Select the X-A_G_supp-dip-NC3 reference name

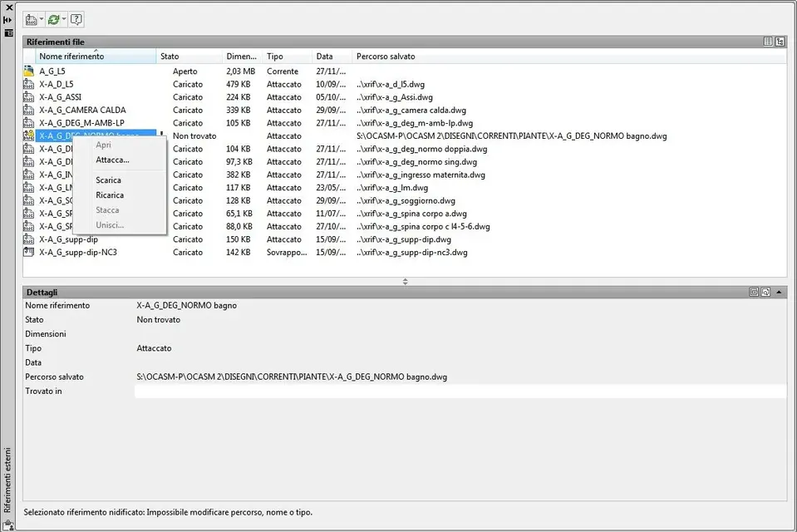[78, 252]
